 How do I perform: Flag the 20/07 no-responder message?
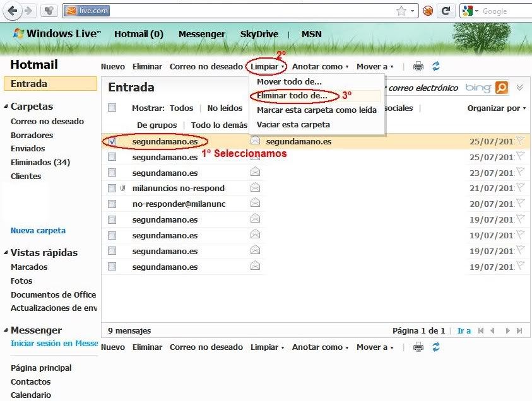coord(521,203)
